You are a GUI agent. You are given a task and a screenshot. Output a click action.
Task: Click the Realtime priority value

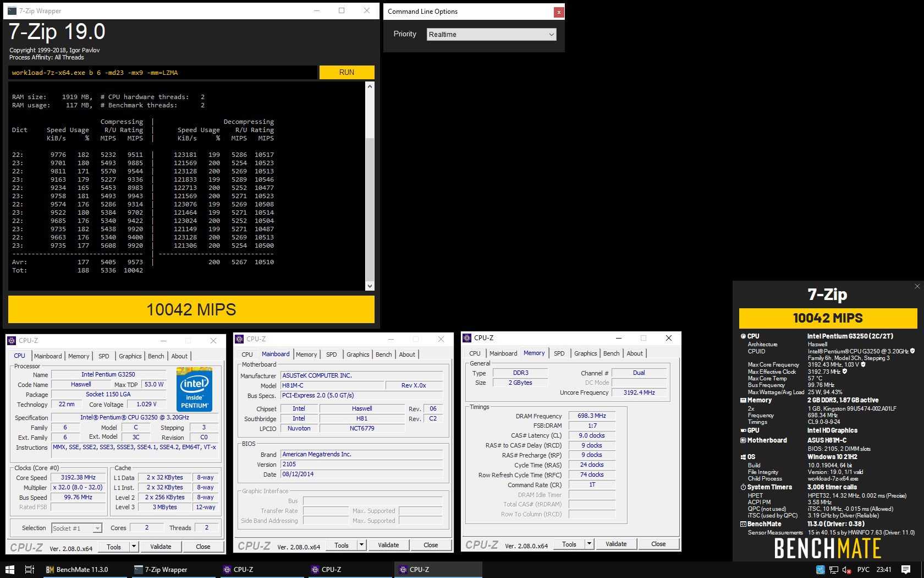pos(443,35)
